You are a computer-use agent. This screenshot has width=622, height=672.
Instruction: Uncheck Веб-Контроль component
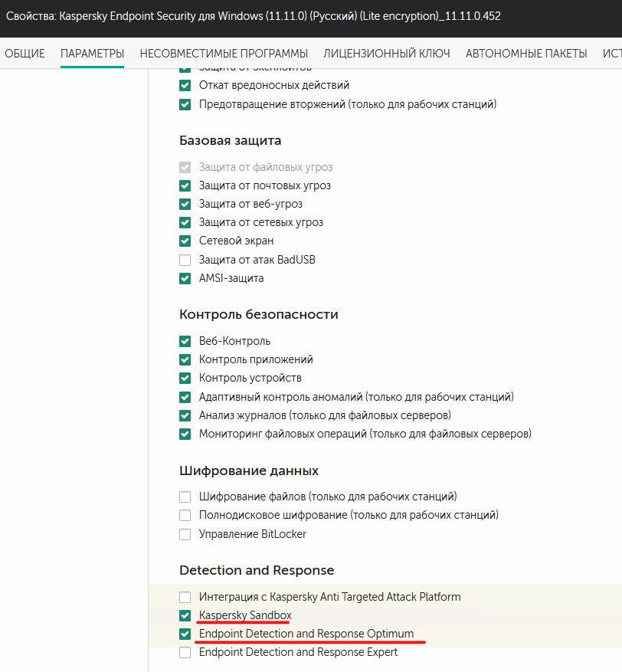pyautogui.click(x=185, y=341)
